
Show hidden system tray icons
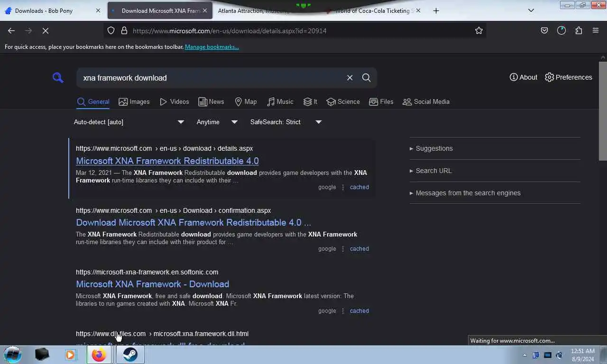[524, 355]
